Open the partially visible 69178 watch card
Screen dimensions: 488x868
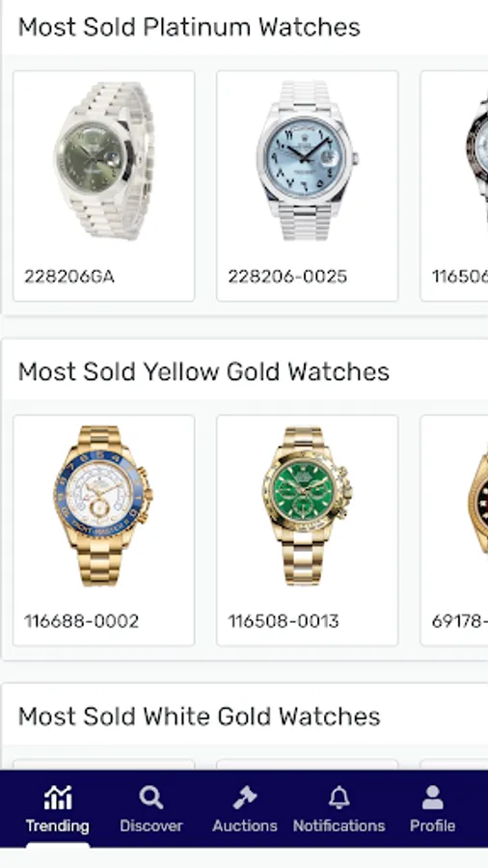[x=454, y=530]
